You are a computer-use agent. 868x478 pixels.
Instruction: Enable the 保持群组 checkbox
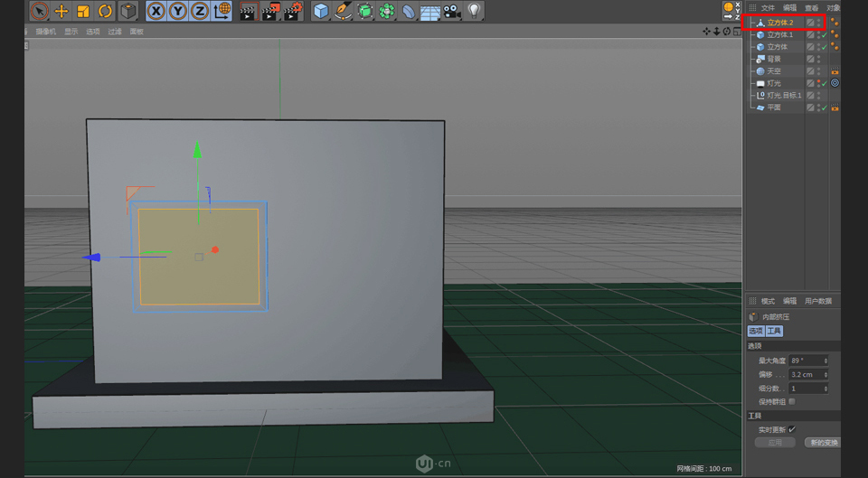792,401
